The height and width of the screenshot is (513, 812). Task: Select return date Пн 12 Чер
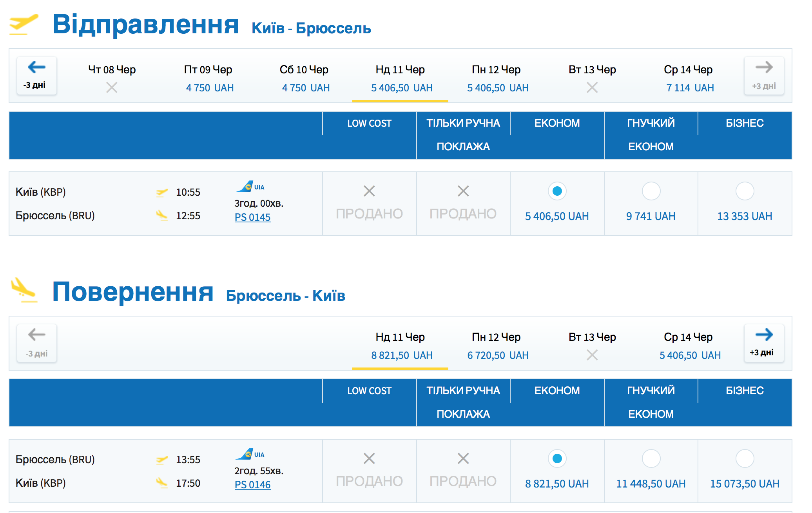tap(497, 346)
